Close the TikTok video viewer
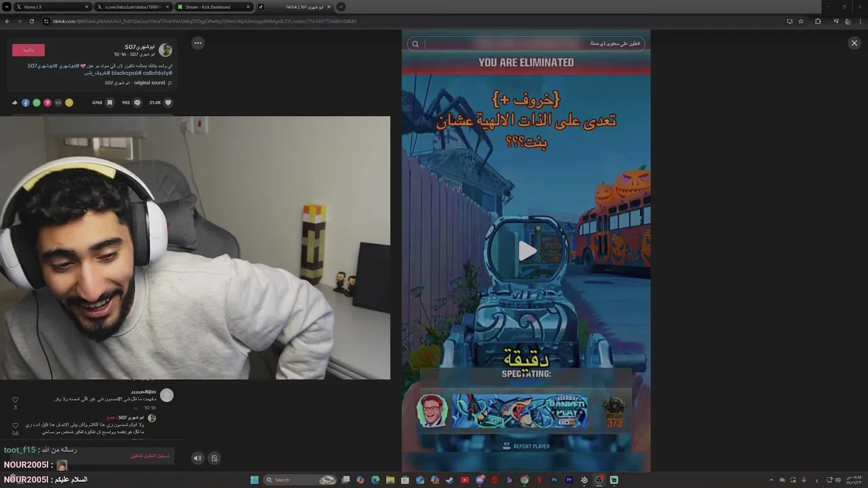Image resolution: width=868 pixels, height=488 pixels. 854,43
